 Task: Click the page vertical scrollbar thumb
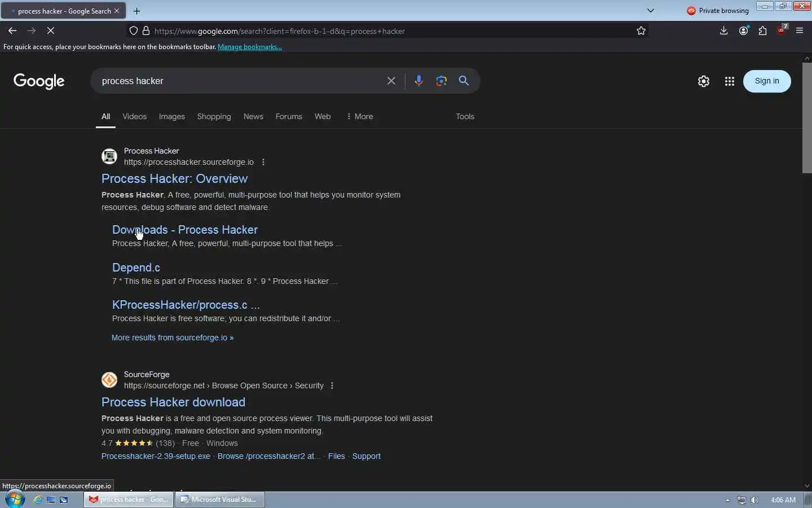tap(807, 117)
